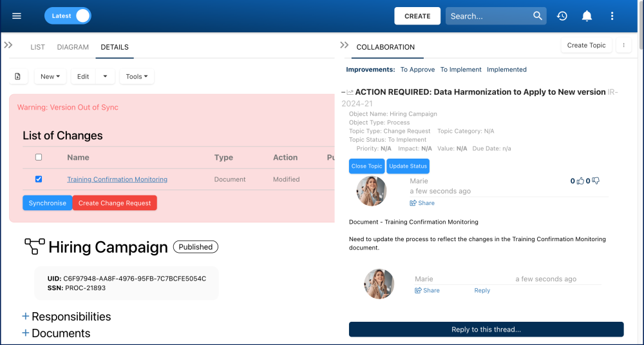Image resolution: width=644 pixels, height=345 pixels.
Task: Filter improvements by Implemented
Action: coord(506,70)
